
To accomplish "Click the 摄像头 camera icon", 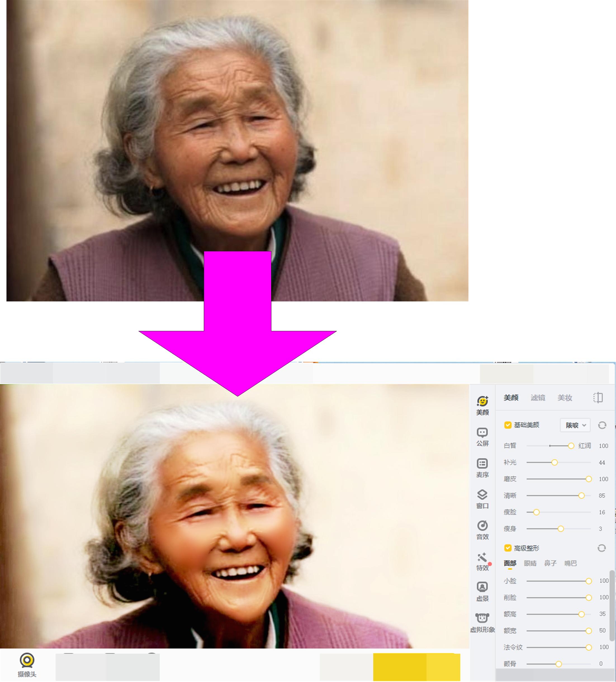I will pyautogui.click(x=27, y=661).
